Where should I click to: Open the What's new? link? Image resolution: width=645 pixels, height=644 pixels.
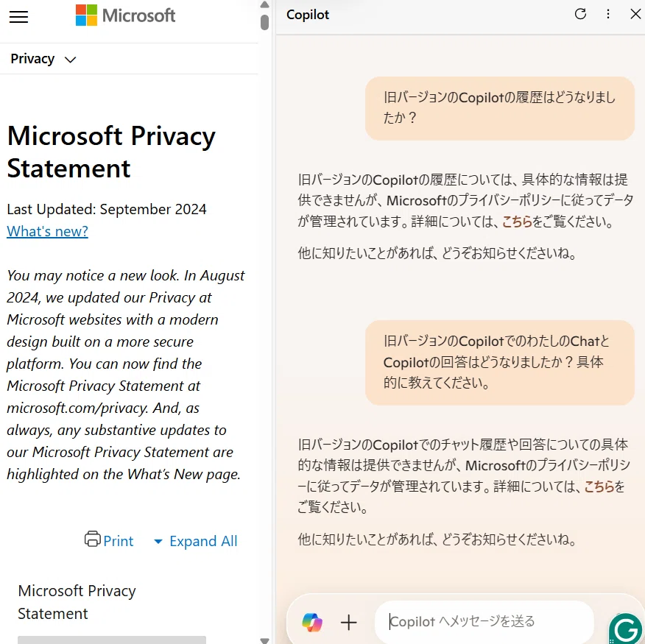(47, 231)
